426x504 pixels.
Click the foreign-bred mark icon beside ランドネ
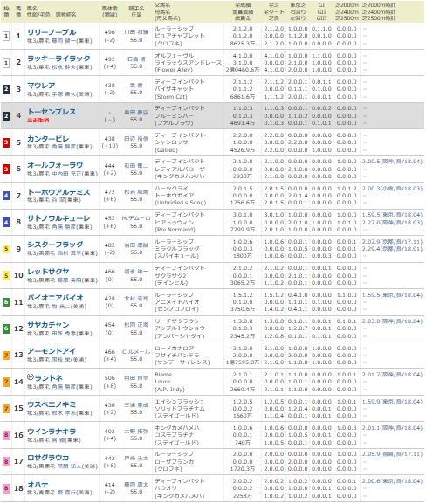coord(31,377)
